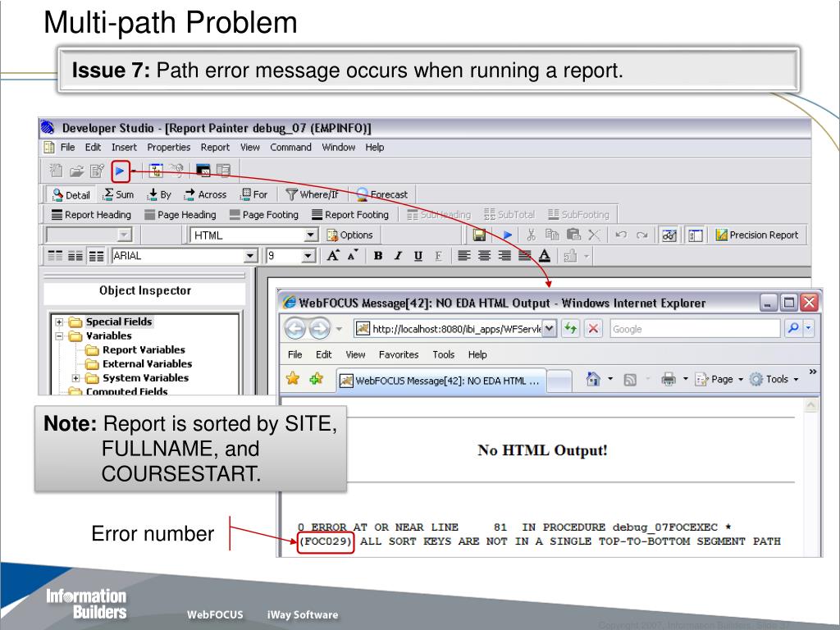The image size is (840, 630).
Task: Toggle Underline formatting
Action: (418, 256)
